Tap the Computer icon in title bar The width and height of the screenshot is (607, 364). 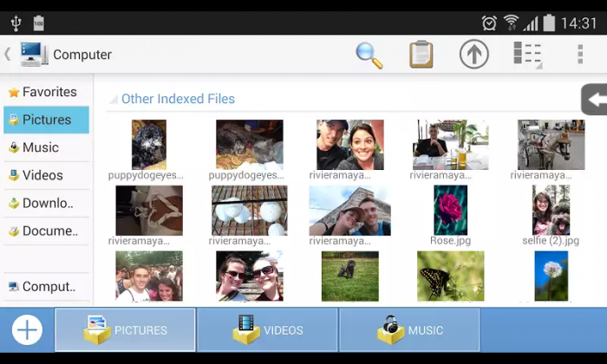click(x=34, y=55)
